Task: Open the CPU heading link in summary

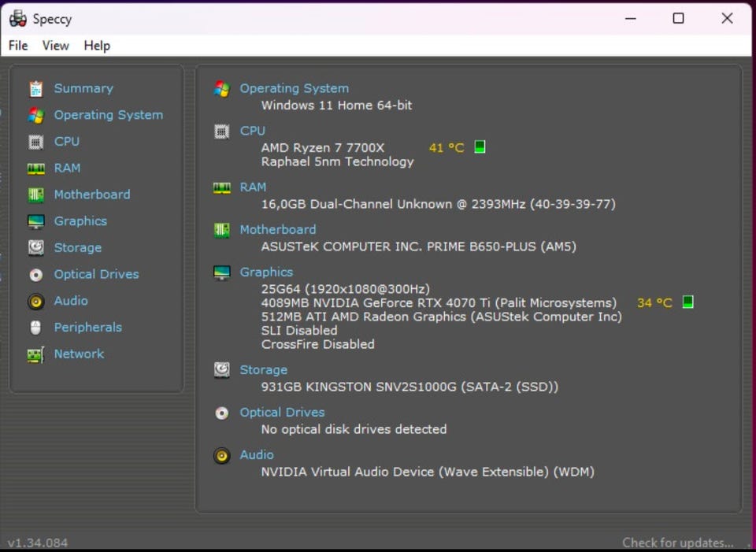Action: point(253,132)
